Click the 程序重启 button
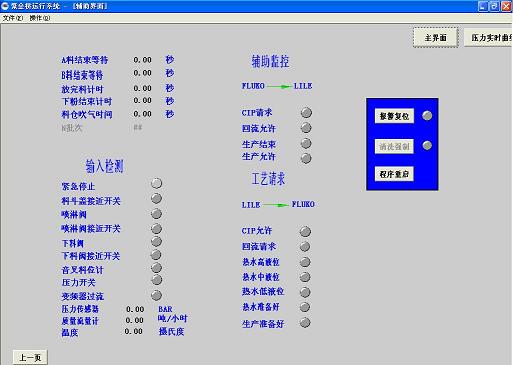513x365 pixels. (394, 174)
